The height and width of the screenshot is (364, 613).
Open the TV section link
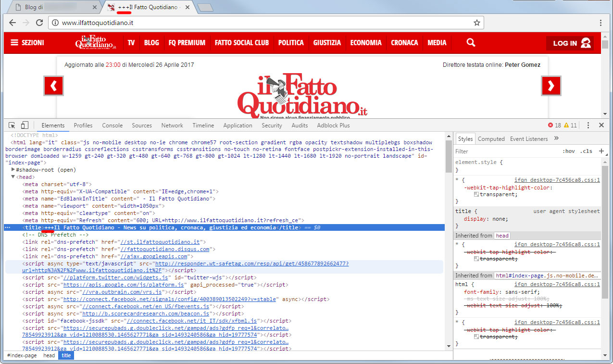[131, 43]
